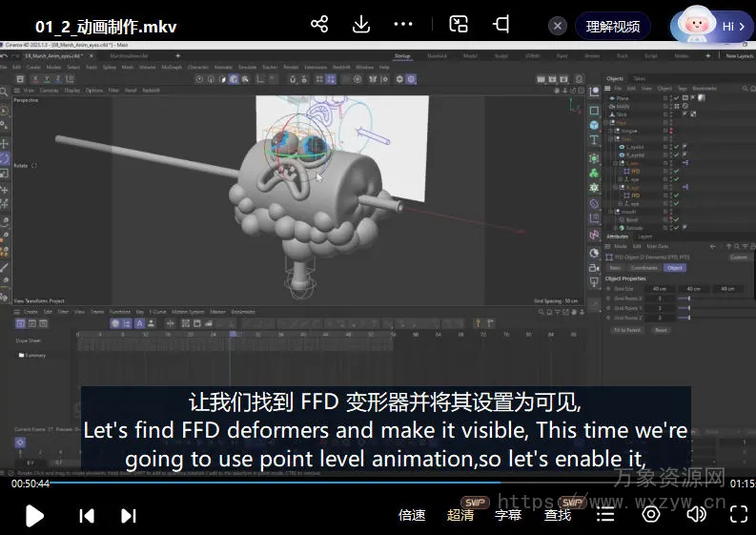Open the 倍速 playback speed menu
The height and width of the screenshot is (535, 756).
[x=412, y=515]
